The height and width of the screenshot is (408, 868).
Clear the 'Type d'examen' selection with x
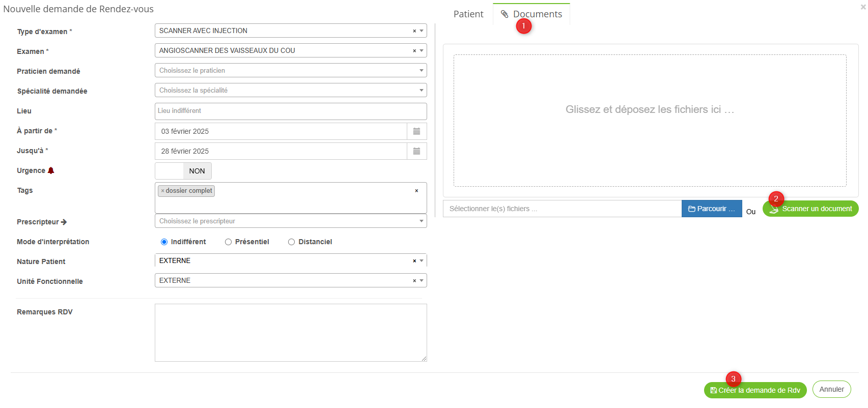coord(414,31)
